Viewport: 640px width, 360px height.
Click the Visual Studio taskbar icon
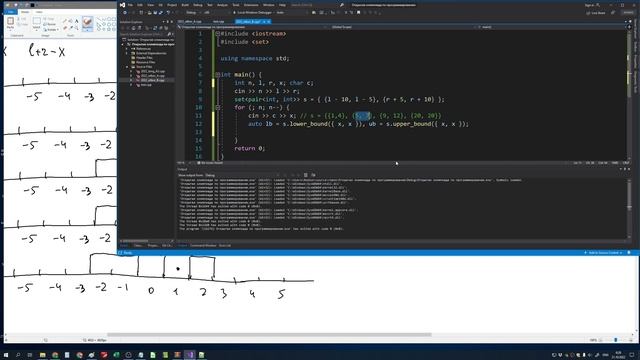pyautogui.click(x=190, y=355)
